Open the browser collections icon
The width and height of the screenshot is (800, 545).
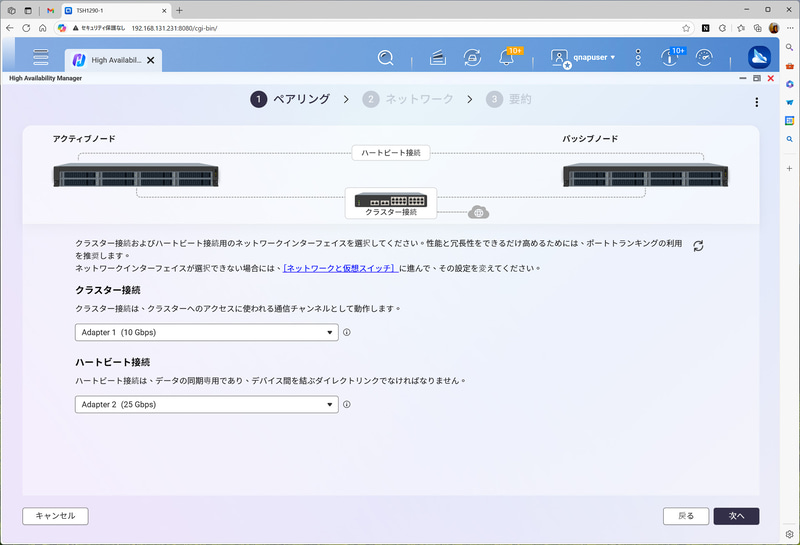point(758,28)
